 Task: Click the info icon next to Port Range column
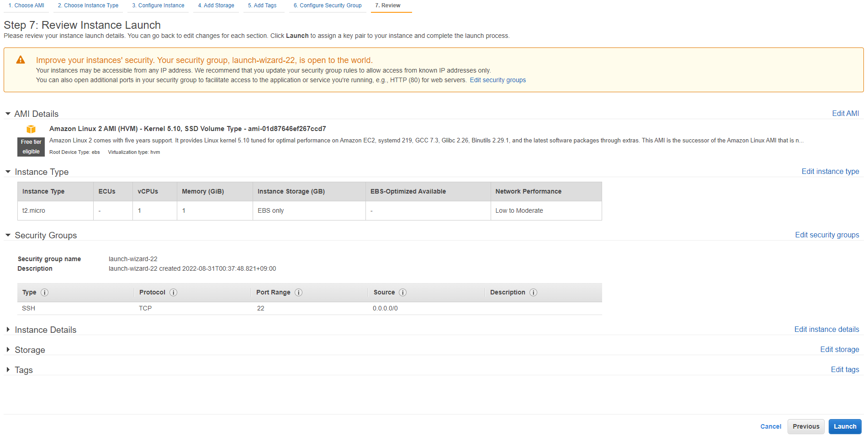(299, 293)
